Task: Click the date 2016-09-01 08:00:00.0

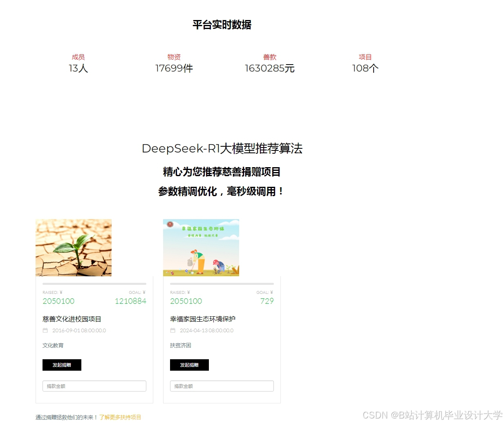Action: point(79,331)
